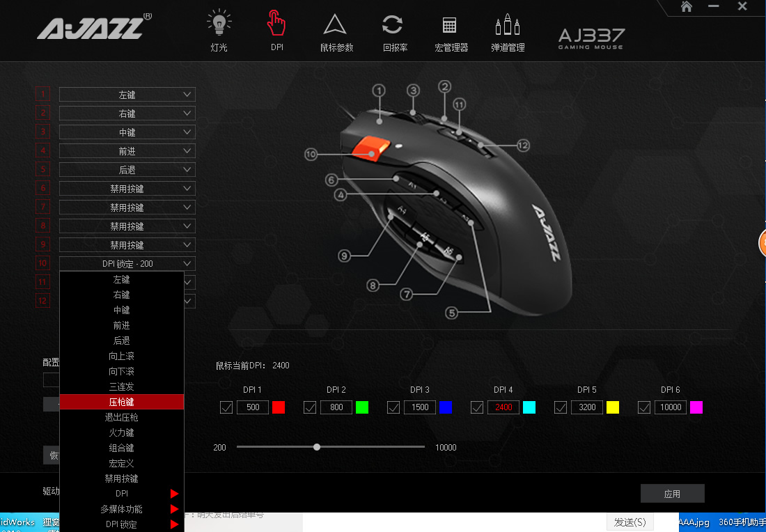Screen dimensions: 766x532
Task: Click circled marker 5 on mouse diagram
Action: (x=451, y=313)
